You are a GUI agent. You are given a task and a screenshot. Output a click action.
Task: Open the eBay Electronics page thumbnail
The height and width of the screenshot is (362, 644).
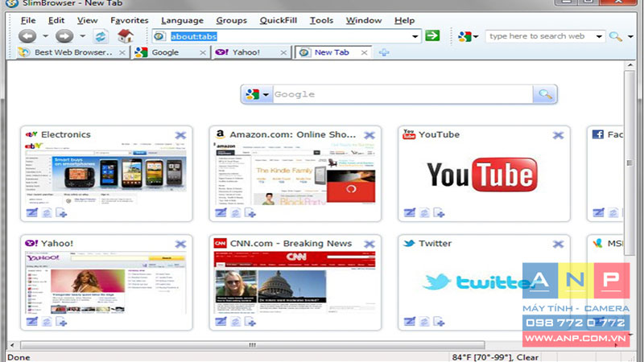point(105,174)
